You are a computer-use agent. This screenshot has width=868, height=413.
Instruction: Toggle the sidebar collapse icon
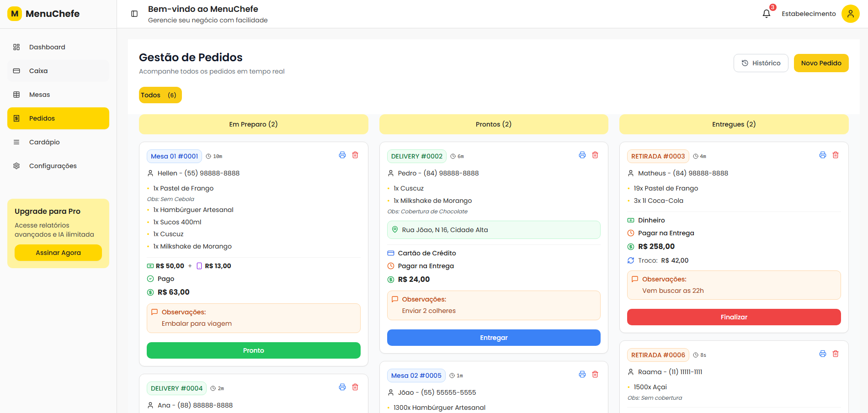click(x=134, y=14)
